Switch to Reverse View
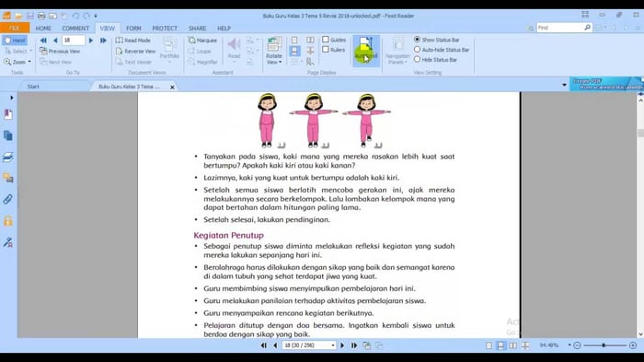This screenshot has width=644, height=362. [135, 51]
